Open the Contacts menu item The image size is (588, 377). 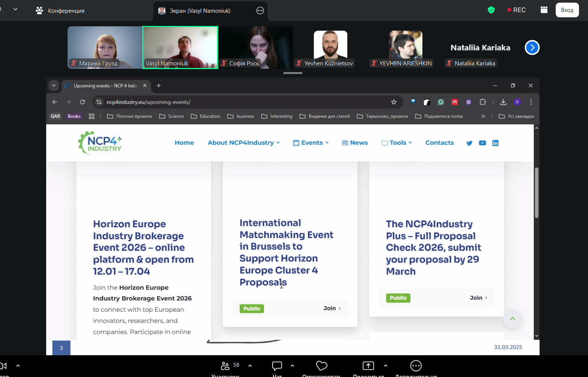pyautogui.click(x=439, y=143)
